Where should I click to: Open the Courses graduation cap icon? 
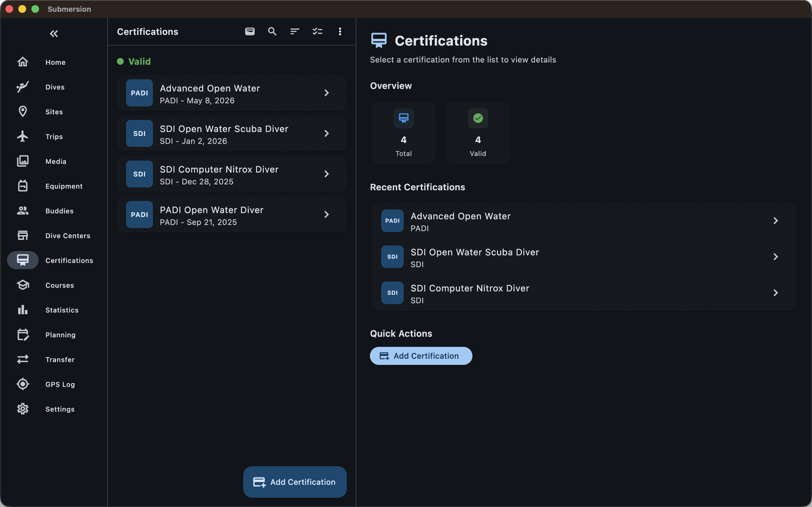click(x=23, y=285)
